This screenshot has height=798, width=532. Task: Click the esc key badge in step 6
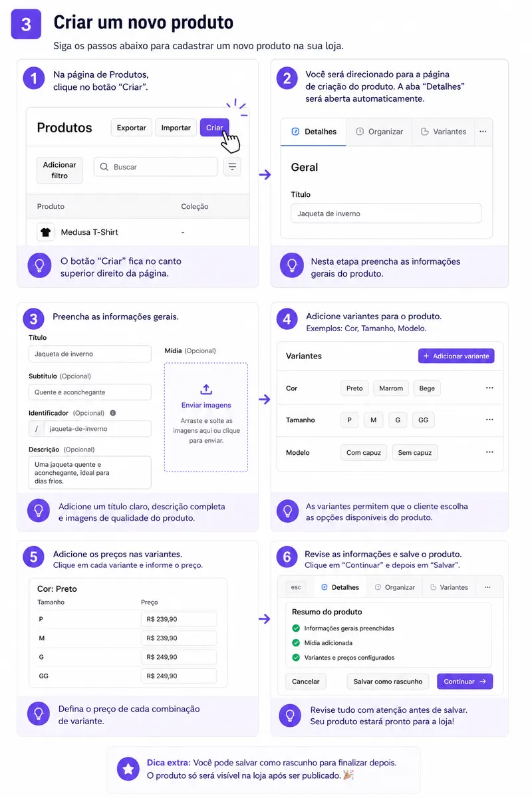[x=296, y=587]
